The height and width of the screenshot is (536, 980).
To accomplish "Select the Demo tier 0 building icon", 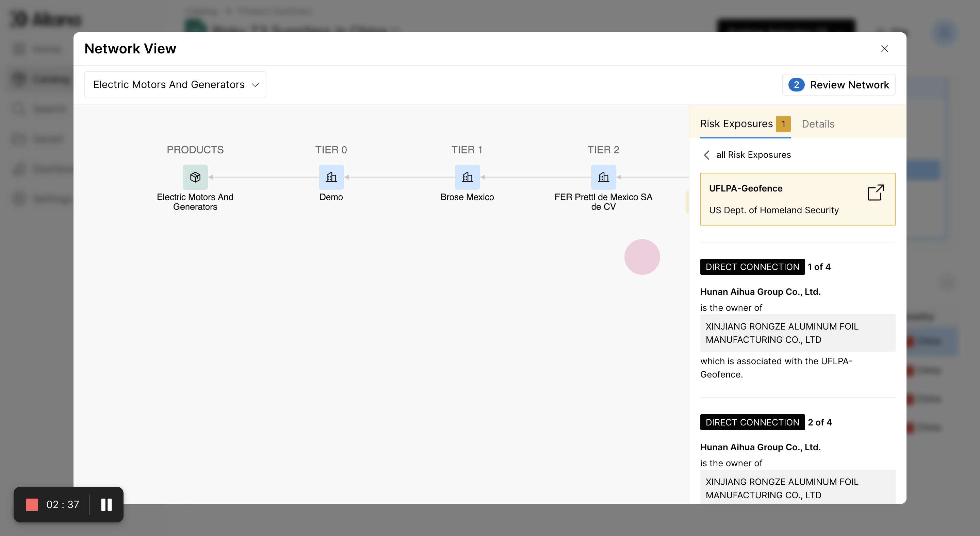I will [331, 177].
